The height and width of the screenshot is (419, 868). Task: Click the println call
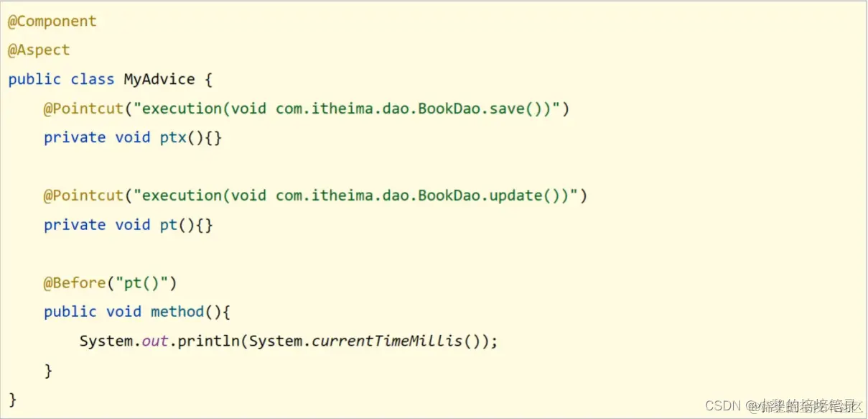click(208, 341)
